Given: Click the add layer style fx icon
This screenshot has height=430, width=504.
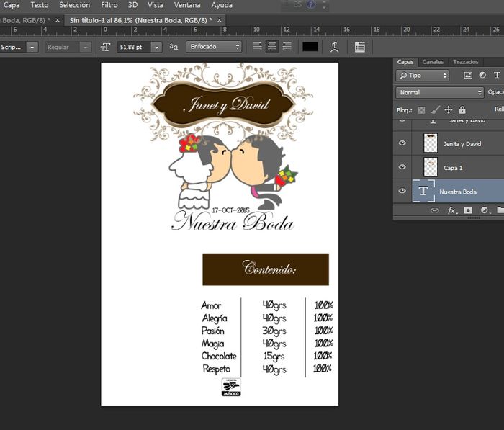Looking at the screenshot, I should click(x=452, y=210).
